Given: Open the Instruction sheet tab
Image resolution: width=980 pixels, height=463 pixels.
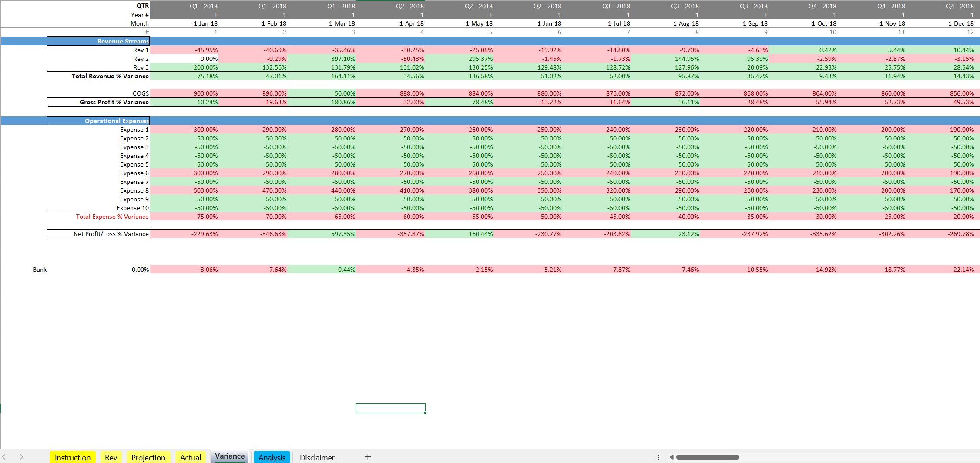Looking at the screenshot, I should click(72, 457).
